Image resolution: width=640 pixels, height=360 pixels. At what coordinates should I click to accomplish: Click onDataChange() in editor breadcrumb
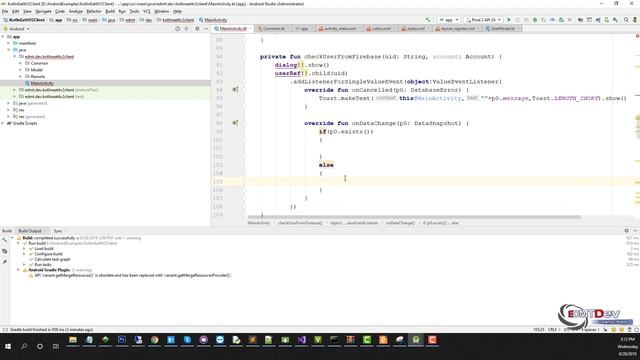click(x=400, y=223)
